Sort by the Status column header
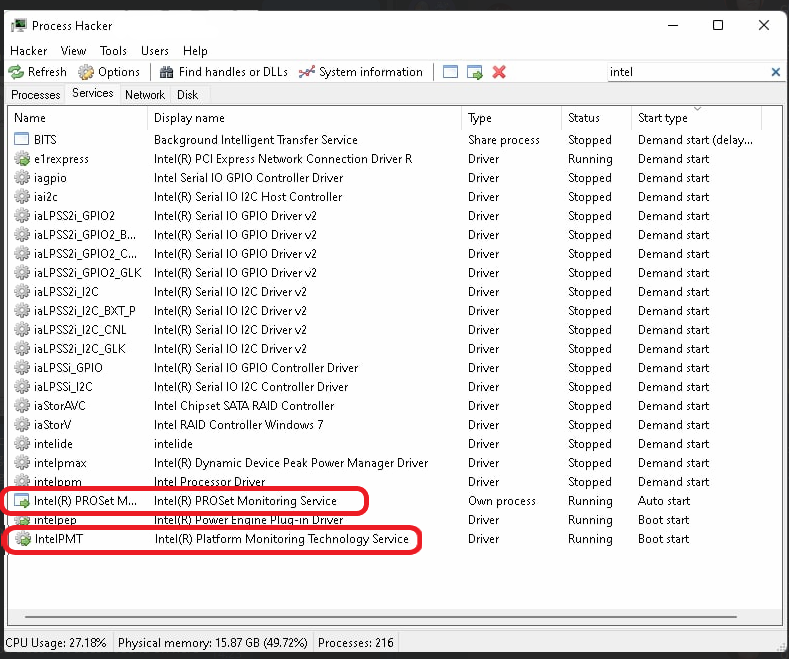Screen dimensions: 789x659 click(584, 118)
